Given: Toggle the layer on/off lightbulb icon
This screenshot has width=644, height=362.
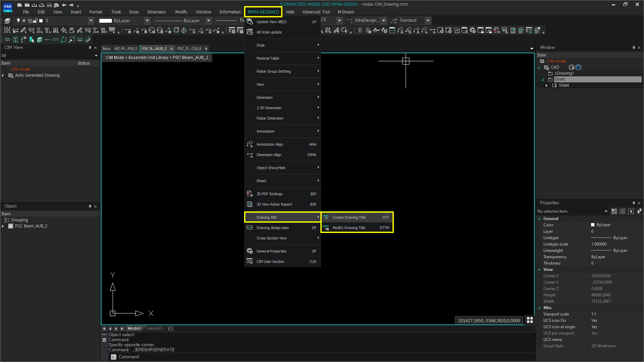Looking at the screenshot, I should point(18,21).
